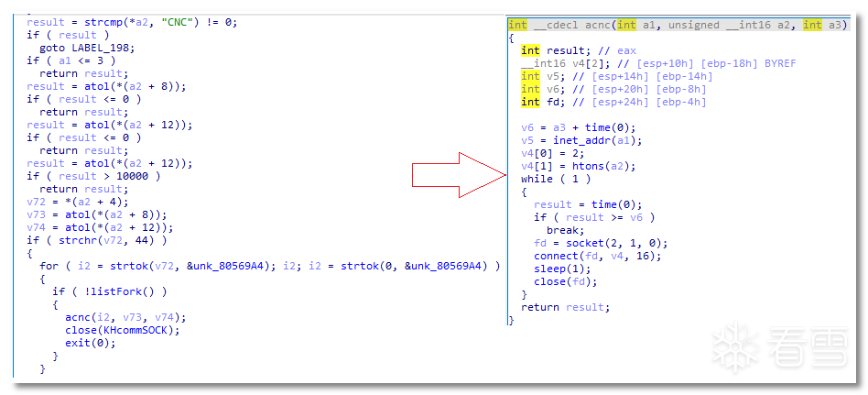This screenshot has height=395, width=868.
Task: Click the 'exit(0);' statement
Action: point(91,343)
